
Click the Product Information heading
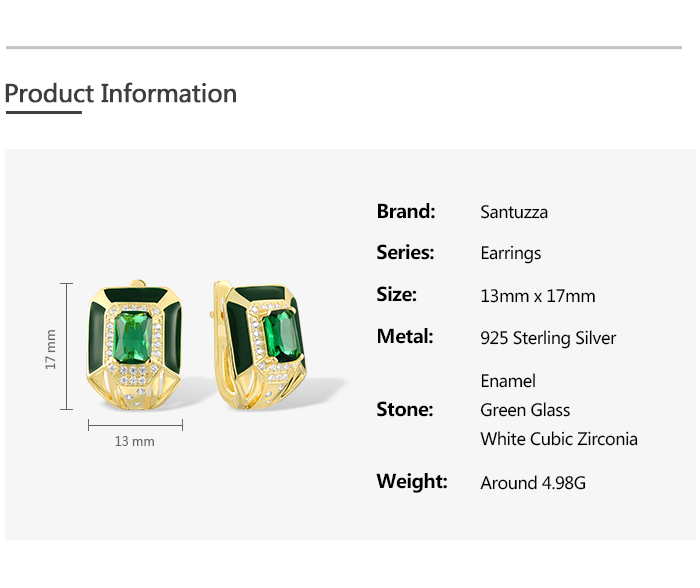(121, 94)
